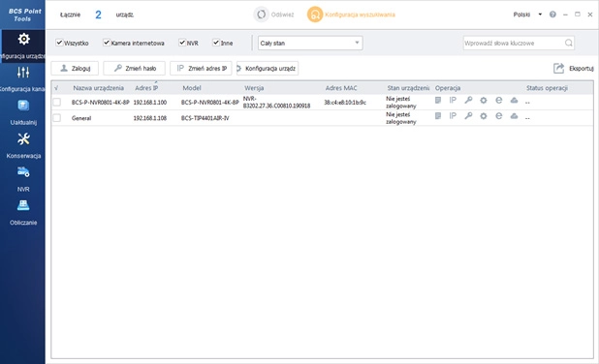Click the IP address 192.168.1.100
This screenshot has height=364, width=599.
click(149, 103)
